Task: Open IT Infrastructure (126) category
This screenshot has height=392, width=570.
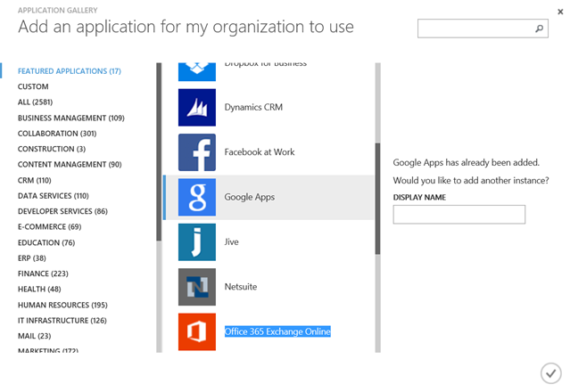Action: [62, 321]
